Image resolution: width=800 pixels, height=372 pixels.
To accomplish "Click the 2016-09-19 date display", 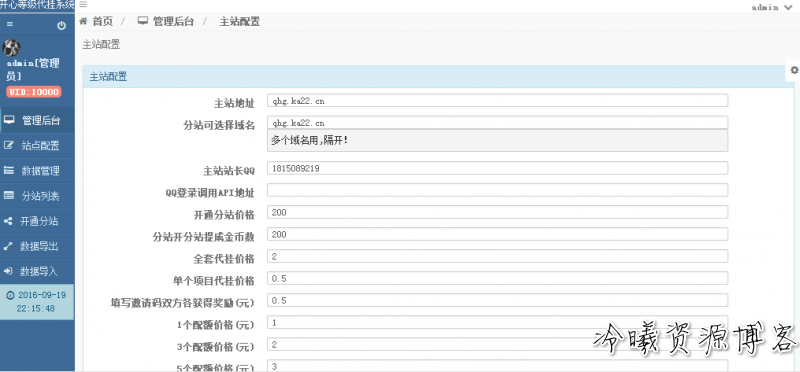I will (42, 295).
